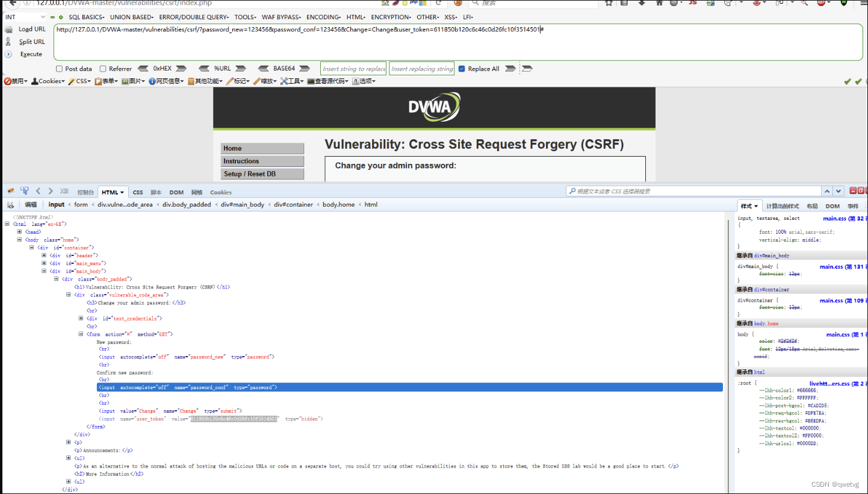Open the XSS menu in HackBar
Image resolution: width=868 pixels, height=494 pixels.
click(450, 17)
